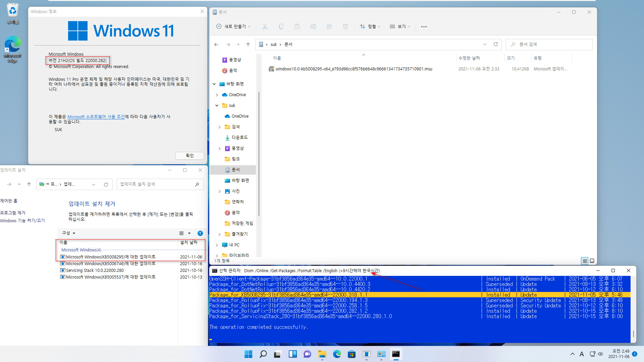Refresh the installed updates window

(106, 184)
